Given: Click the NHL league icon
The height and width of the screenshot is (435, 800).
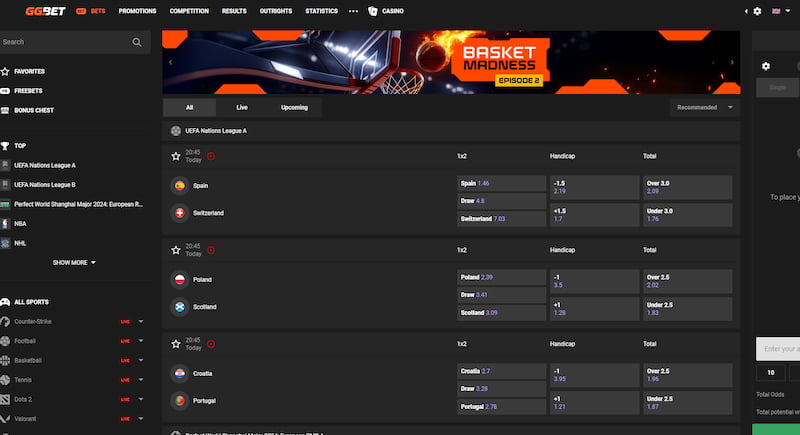Looking at the screenshot, I should tap(5, 243).
